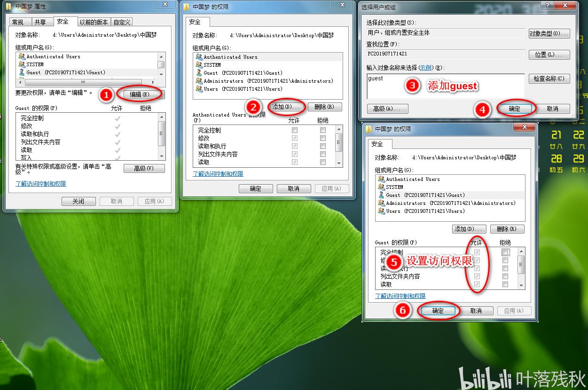Switch to the 自定义 tab
The width and height of the screenshot is (588, 390).
122,22
